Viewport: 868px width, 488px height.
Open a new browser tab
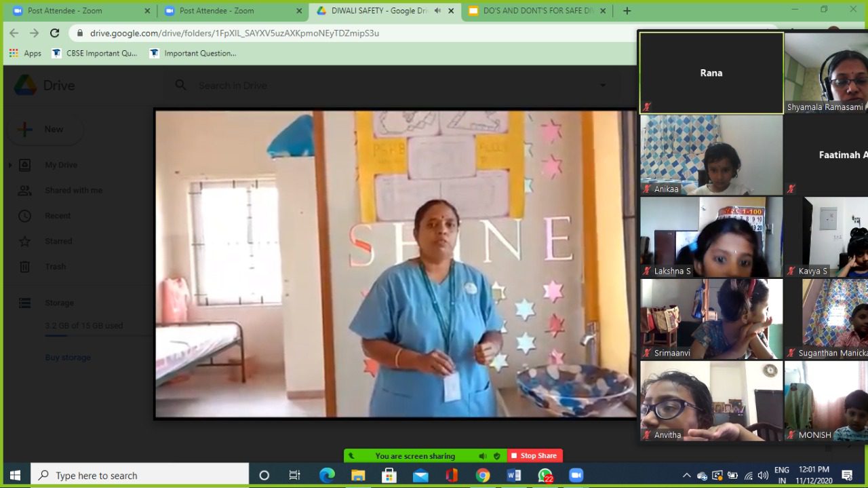[627, 11]
